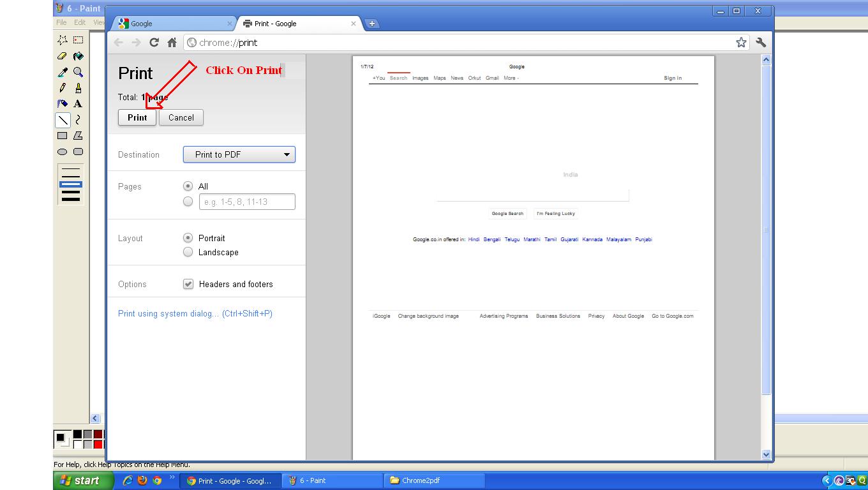The height and width of the screenshot is (490, 868).
Task: Choose the Brush tool in Paint
Action: coord(78,88)
